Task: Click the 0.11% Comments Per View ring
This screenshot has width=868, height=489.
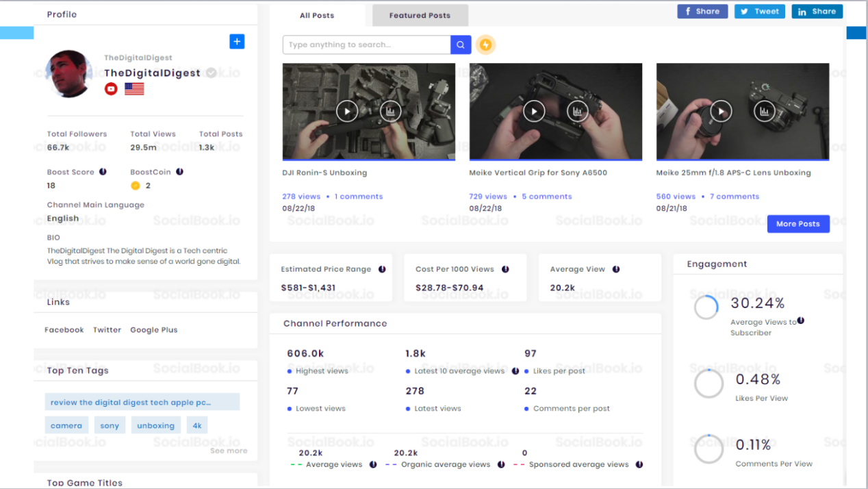Action: (709, 449)
